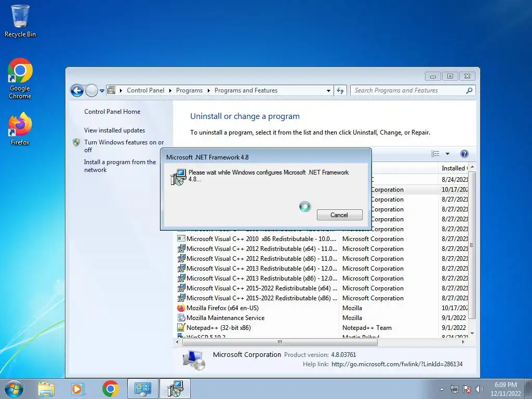Open the recent pages dropdown arrow
532x399 pixels.
tap(102, 90)
